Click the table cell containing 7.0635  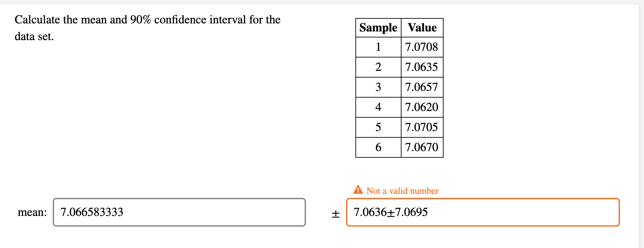click(421, 67)
